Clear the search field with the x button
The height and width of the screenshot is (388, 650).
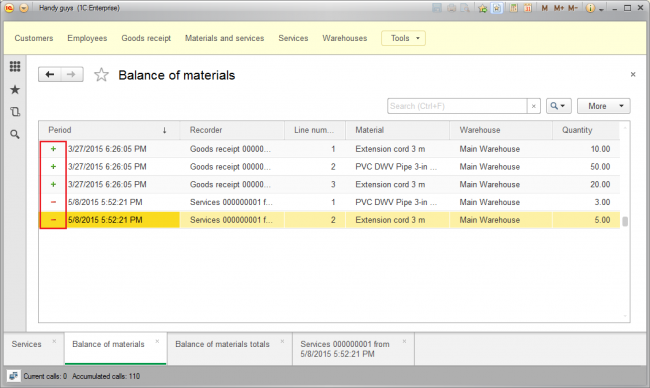pos(534,106)
